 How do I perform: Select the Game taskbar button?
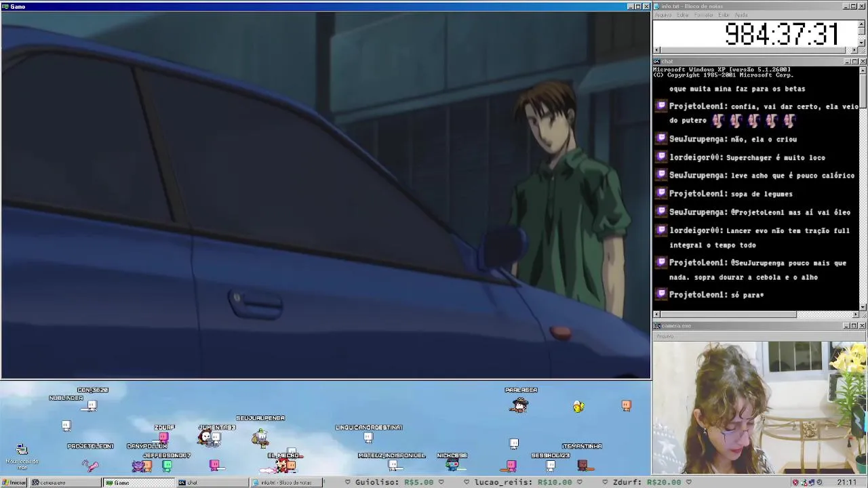pos(139,483)
